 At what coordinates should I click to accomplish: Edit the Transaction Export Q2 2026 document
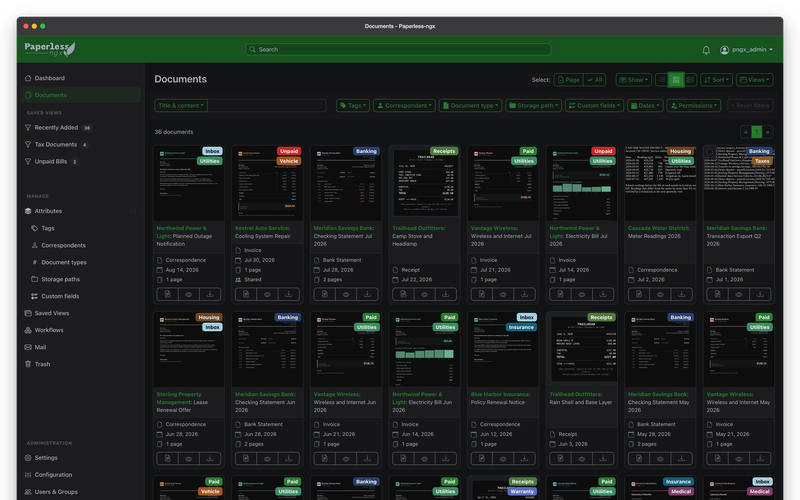coord(717,294)
